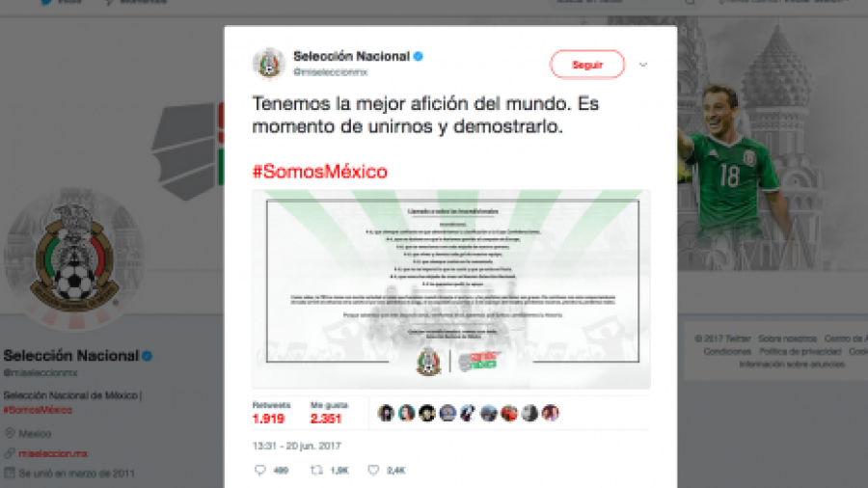Click the blue verified badge beside tweet author
The width and height of the screenshot is (868, 488).
click(419, 56)
